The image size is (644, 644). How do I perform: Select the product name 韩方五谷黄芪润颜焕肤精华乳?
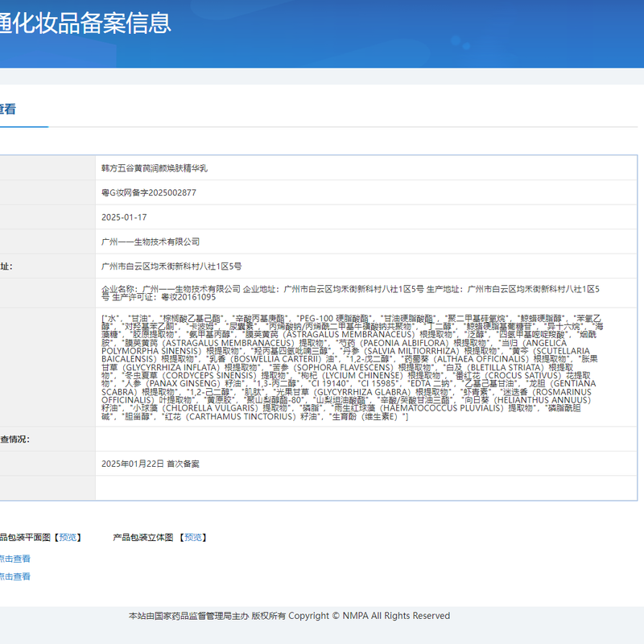pyautogui.click(x=155, y=169)
